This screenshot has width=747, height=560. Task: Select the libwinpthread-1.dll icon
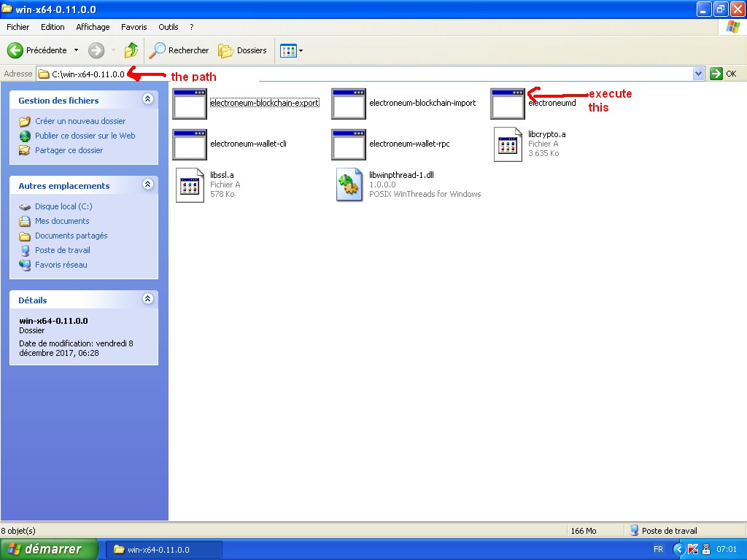[x=349, y=185]
